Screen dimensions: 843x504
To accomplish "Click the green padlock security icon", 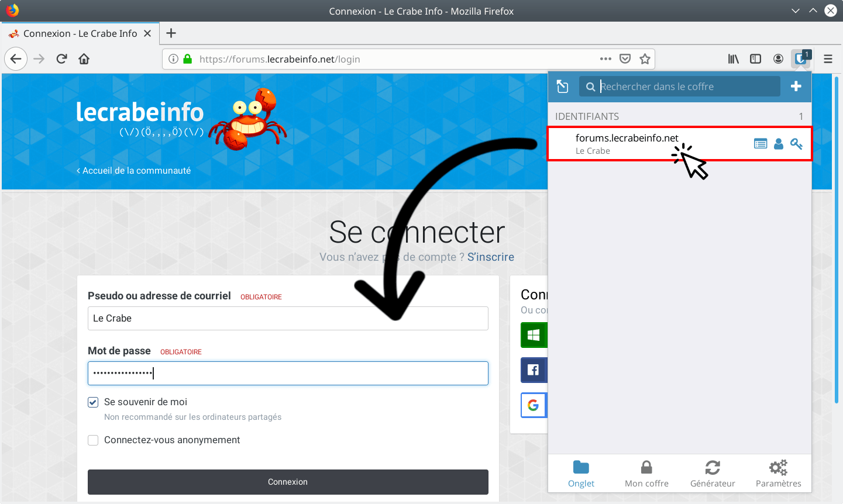I will 187,59.
